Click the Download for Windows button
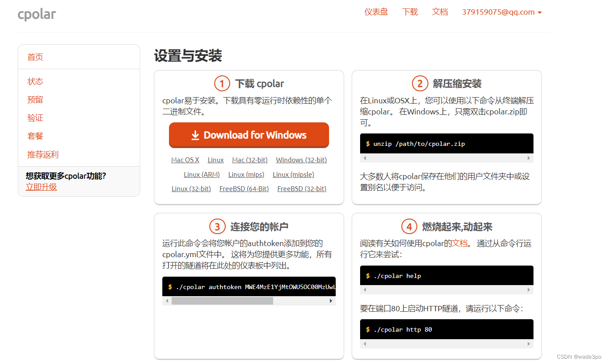 point(249,135)
